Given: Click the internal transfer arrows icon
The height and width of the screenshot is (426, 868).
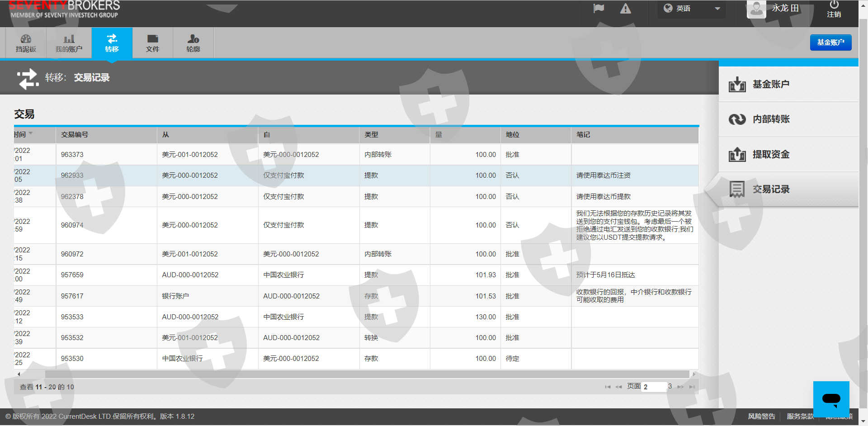Looking at the screenshot, I should 737,119.
